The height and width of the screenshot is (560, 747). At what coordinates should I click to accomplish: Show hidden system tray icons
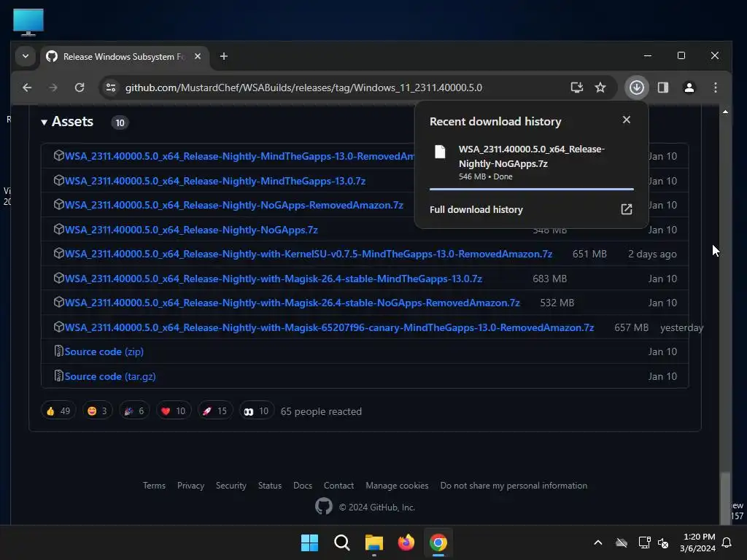click(x=598, y=542)
